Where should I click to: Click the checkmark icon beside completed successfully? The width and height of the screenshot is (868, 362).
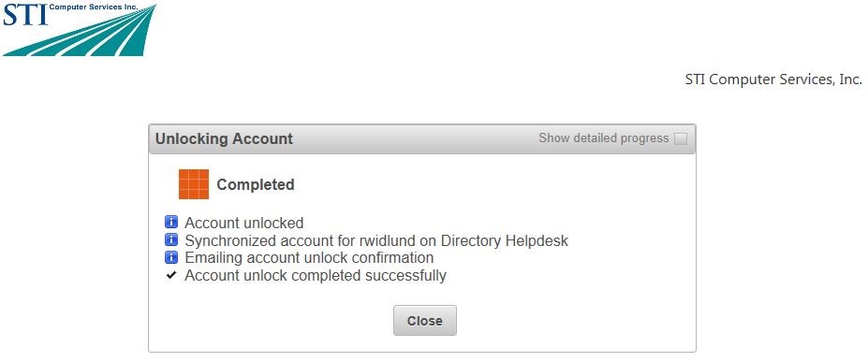171,275
